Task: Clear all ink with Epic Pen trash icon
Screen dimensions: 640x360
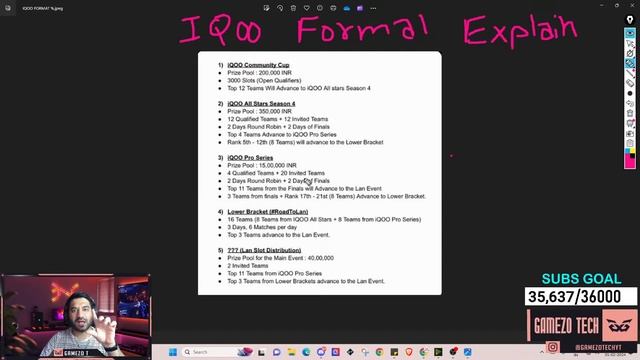Action: tap(630, 113)
